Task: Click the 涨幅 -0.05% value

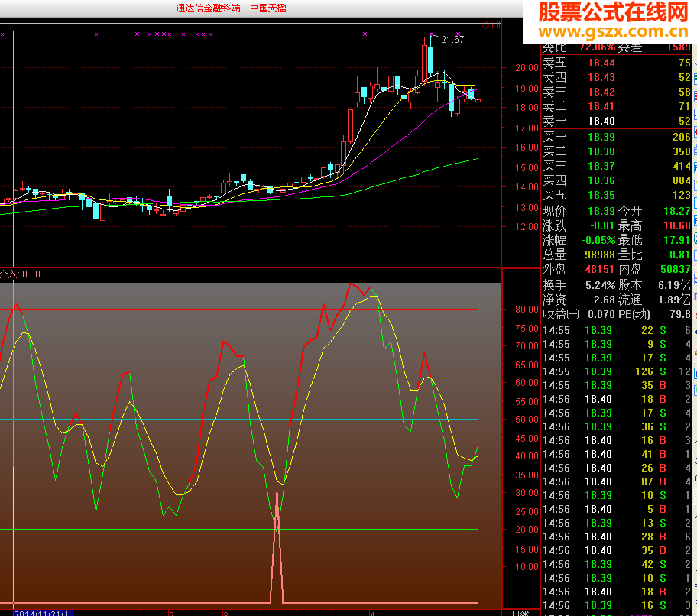Action: click(x=598, y=241)
